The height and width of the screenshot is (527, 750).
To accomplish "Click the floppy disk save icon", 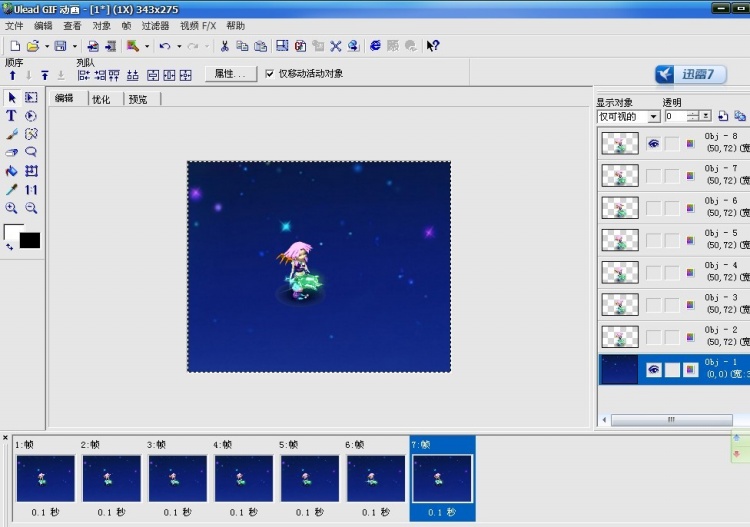I will click(x=60, y=46).
